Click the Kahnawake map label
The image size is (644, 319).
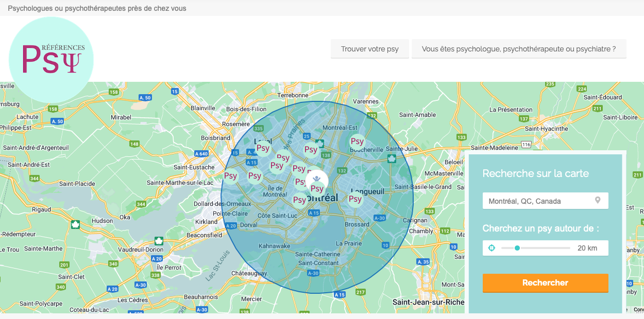(275, 246)
